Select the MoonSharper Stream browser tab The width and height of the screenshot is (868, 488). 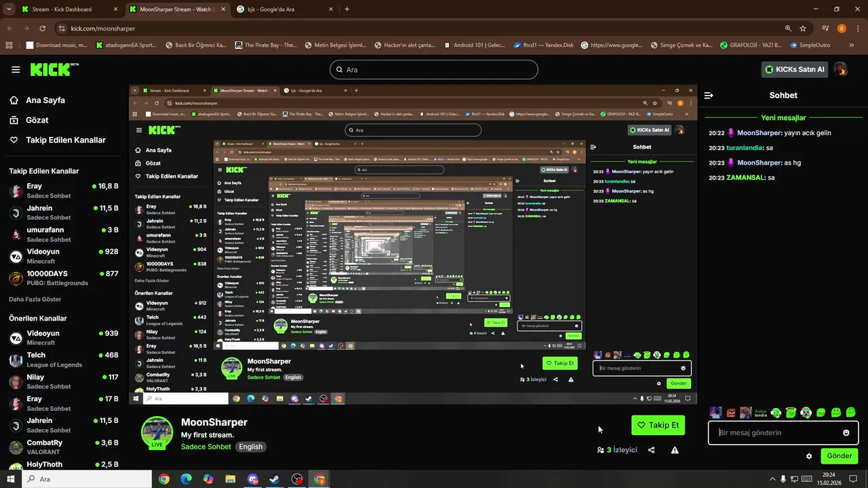click(x=177, y=9)
